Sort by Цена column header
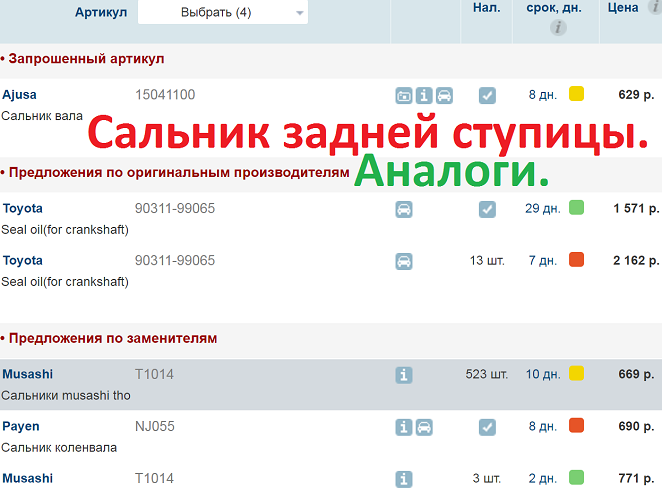 (623, 8)
